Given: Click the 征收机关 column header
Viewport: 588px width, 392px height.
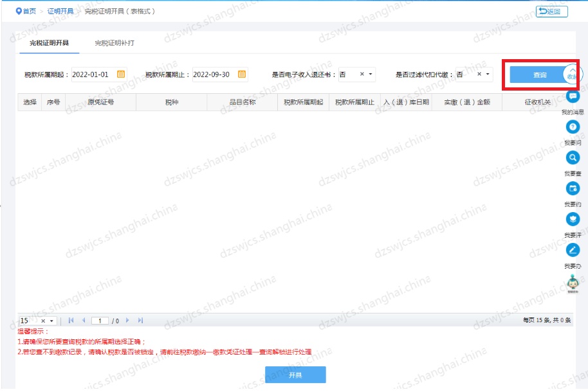Looking at the screenshot, I should [x=537, y=102].
